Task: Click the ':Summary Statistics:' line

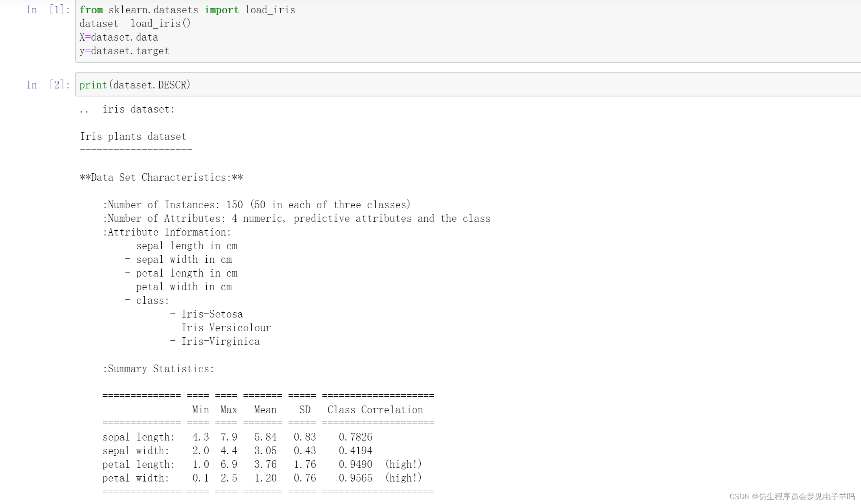Action: pos(158,369)
